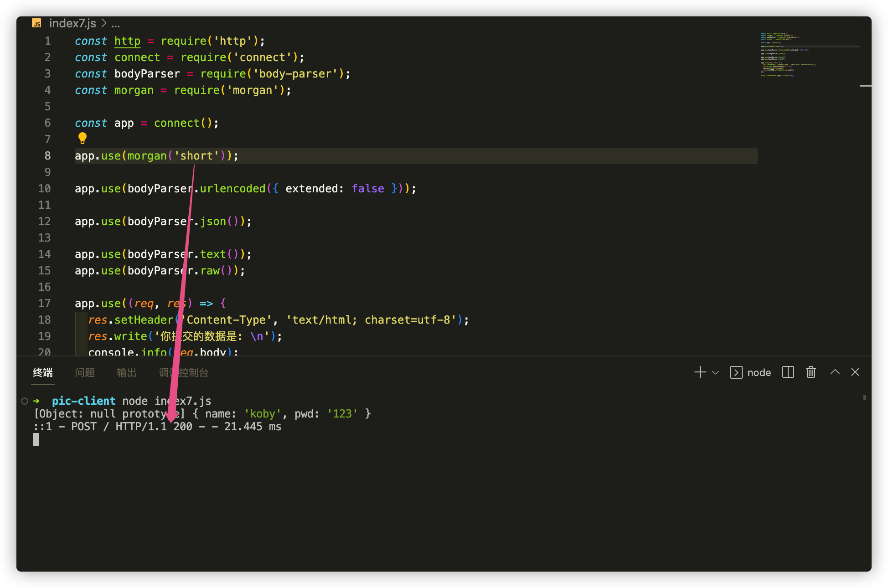This screenshot has width=888, height=588.
Task: Switch to the 终端 tab
Action: click(x=43, y=372)
